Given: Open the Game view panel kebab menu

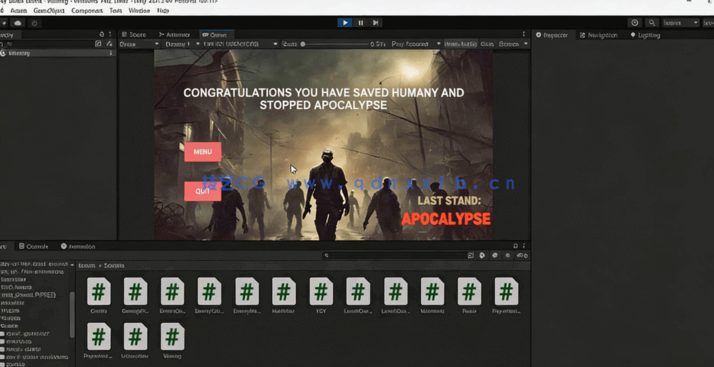Looking at the screenshot, I should coord(524,35).
